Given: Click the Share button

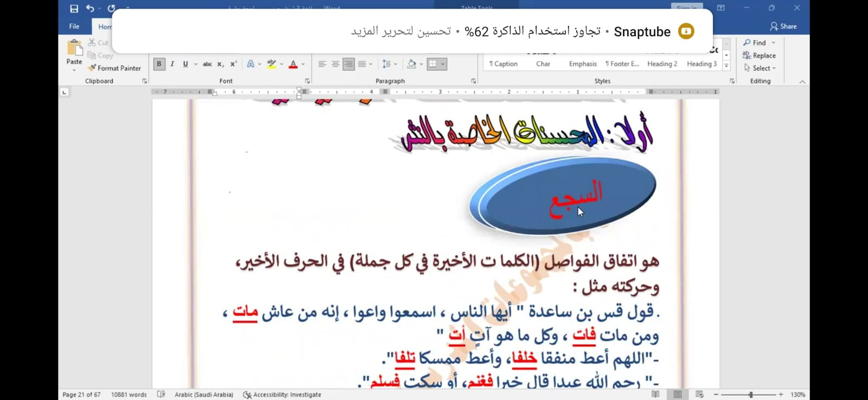Looking at the screenshot, I should 783,26.
